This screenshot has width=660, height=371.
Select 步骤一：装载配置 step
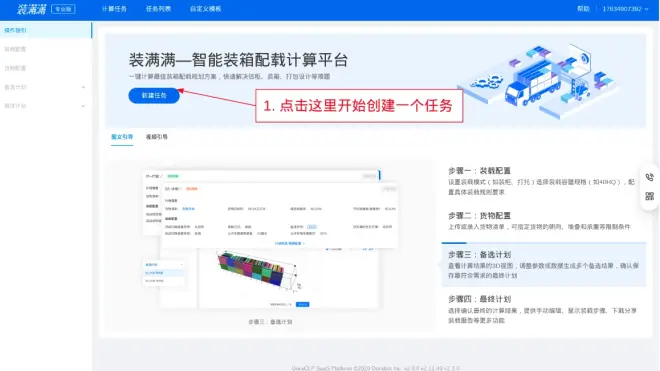[x=543, y=181]
